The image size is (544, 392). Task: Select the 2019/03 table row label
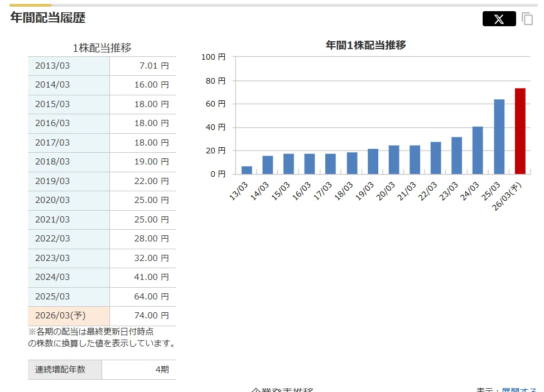click(52, 181)
